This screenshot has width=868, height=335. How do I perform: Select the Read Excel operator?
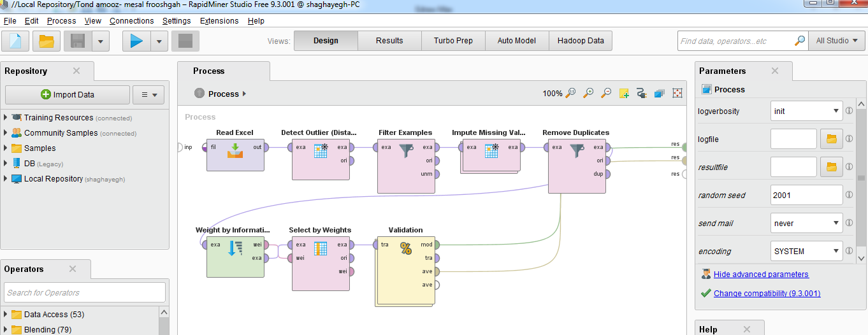[x=235, y=155]
